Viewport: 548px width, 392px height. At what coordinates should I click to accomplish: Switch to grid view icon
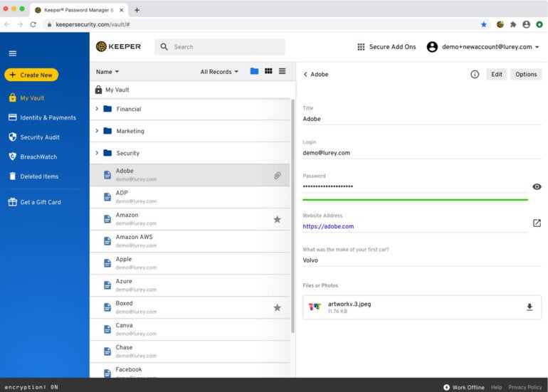pyautogui.click(x=268, y=71)
